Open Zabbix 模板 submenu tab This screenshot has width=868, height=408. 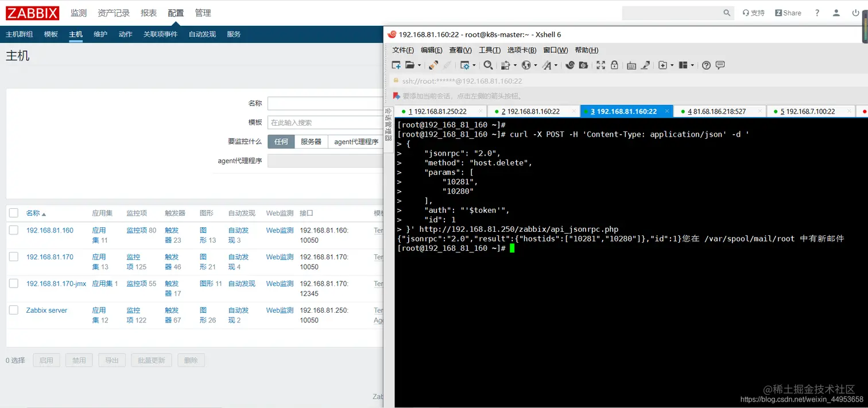coord(51,34)
